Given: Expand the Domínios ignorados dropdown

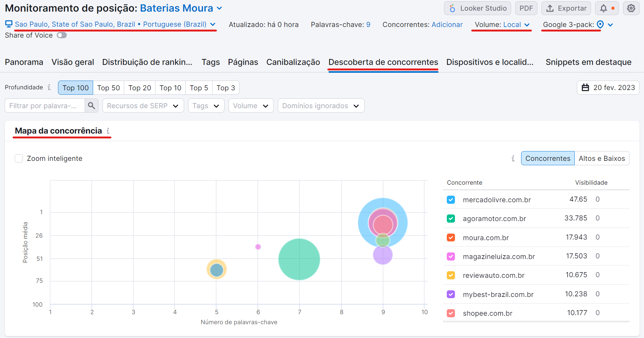Looking at the screenshot, I should [320, 106].
